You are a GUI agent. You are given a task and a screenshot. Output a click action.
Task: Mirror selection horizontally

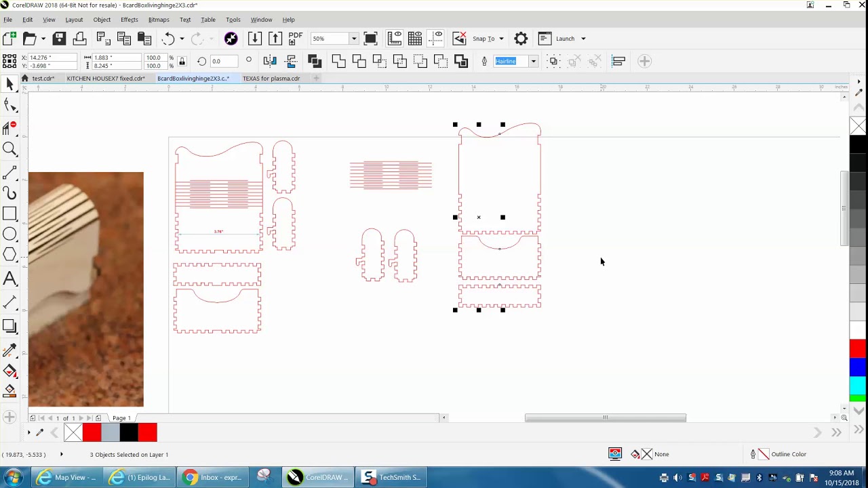point(270,61)
